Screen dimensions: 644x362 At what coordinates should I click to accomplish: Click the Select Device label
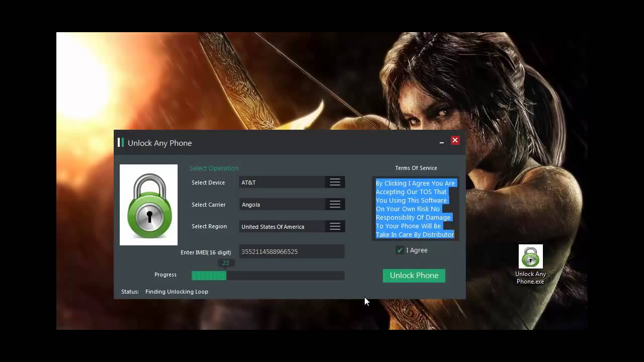point(208,183)
